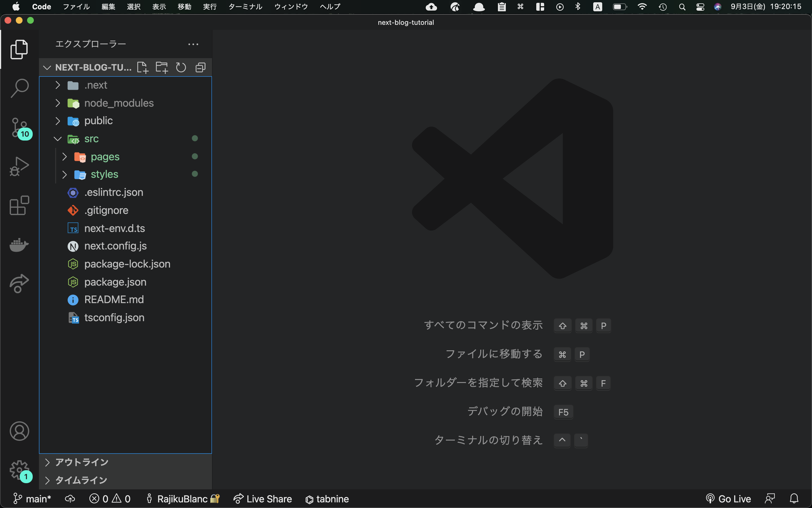Open errors and warnings count in status bar
Viewport: 812px width, 508px height.
pos(110,499)
